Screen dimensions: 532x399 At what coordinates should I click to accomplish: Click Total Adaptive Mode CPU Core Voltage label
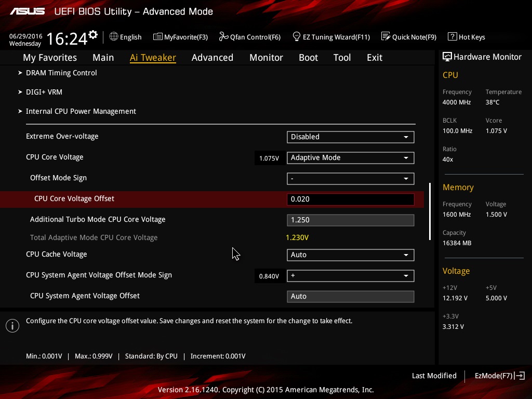[94, 237]
